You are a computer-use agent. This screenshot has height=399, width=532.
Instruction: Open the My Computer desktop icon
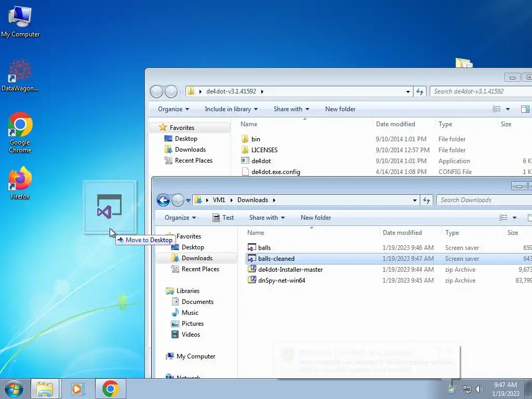coord(20,22)
